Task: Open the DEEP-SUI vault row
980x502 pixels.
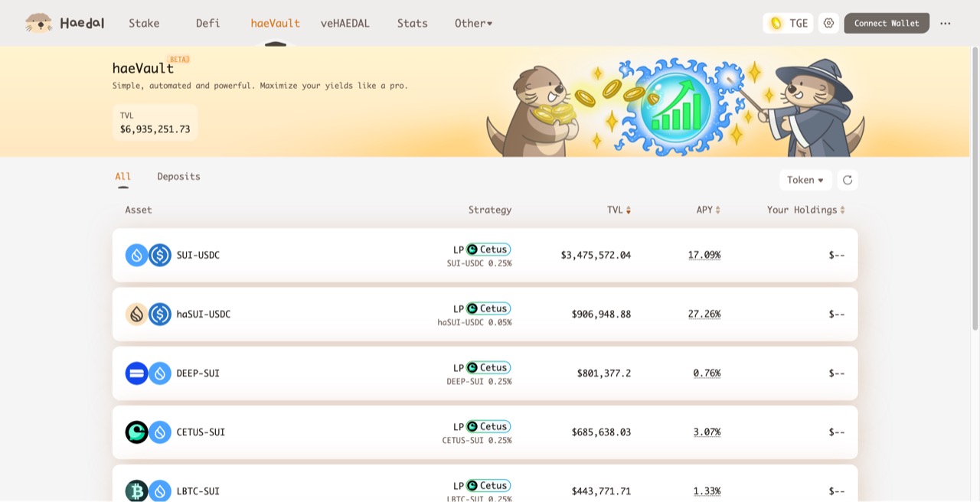Action: coord(485,373)
